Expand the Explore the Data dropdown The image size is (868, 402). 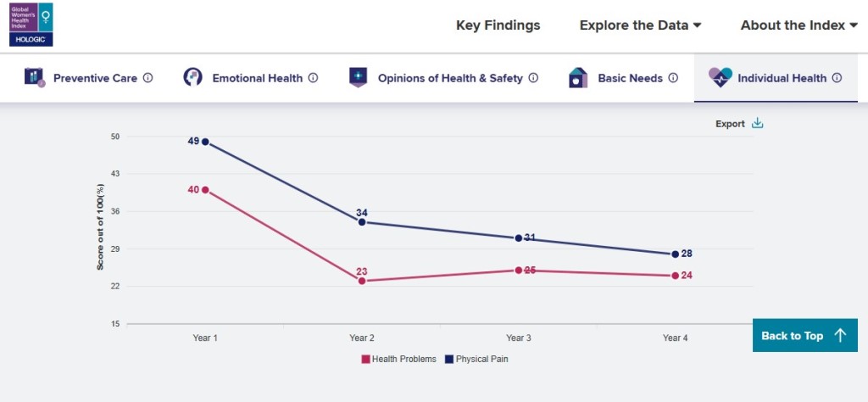(x=640, y=25)
